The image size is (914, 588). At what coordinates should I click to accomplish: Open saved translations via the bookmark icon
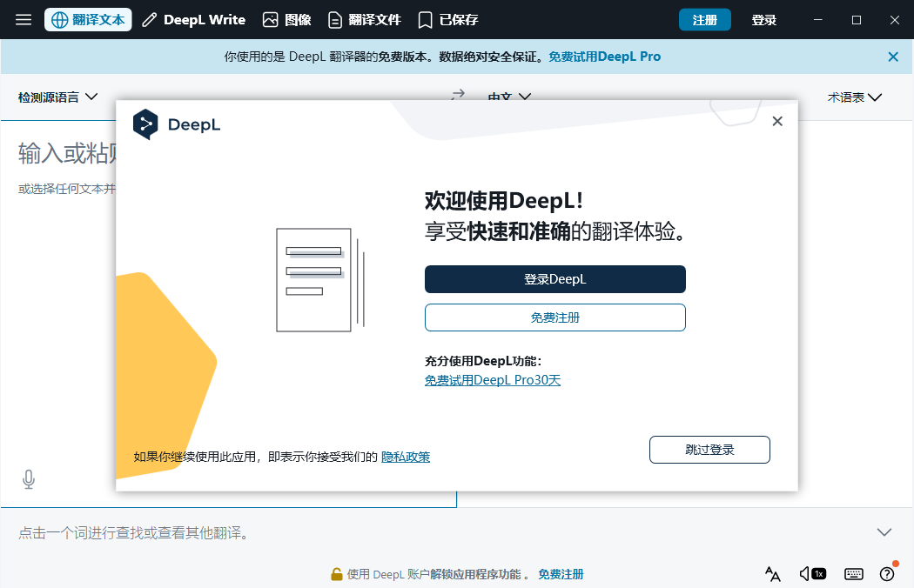point(426,19)
